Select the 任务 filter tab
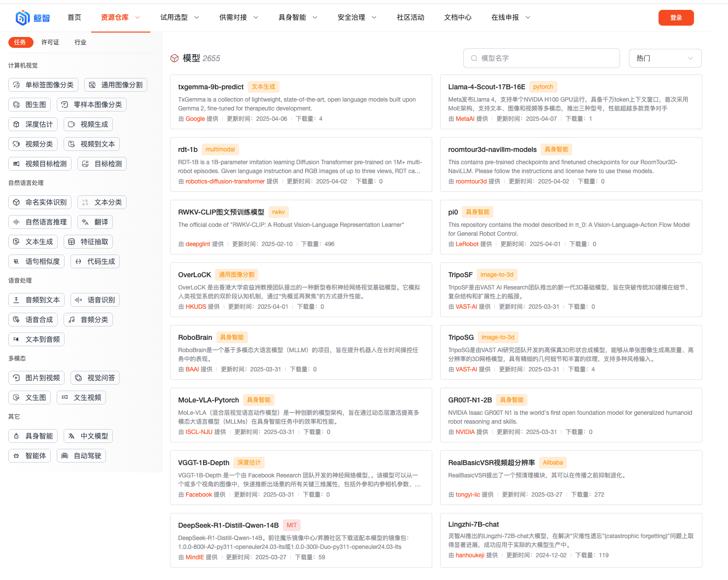728x580 pixels. point(21,42)
